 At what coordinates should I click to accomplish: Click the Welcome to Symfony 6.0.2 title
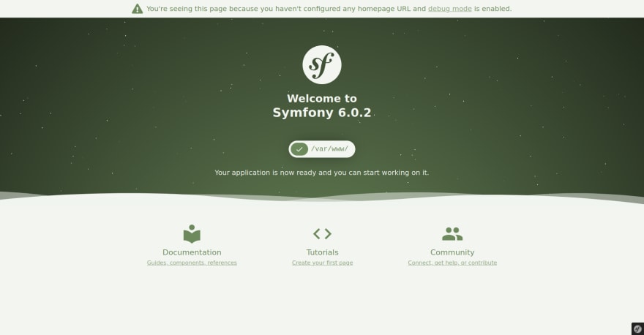point(322,105)
